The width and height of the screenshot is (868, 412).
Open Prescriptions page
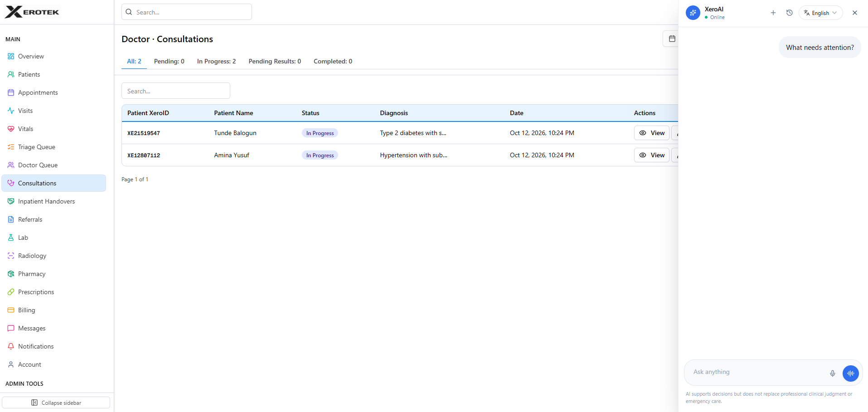(53, 292)
